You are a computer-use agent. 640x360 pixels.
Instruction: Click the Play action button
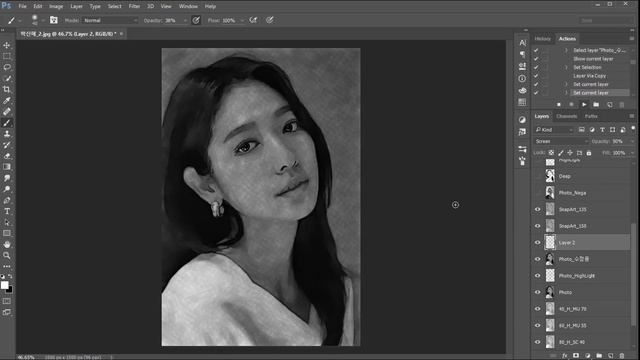click(x=584, y=104)
